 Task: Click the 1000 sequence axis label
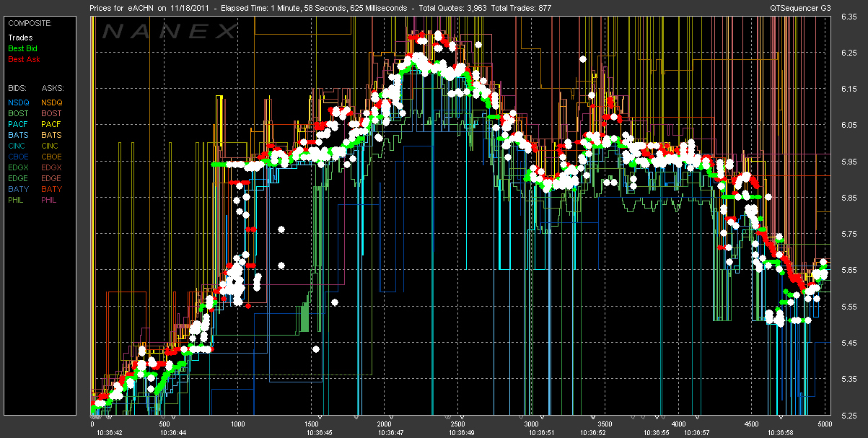(x=238, y=424)
